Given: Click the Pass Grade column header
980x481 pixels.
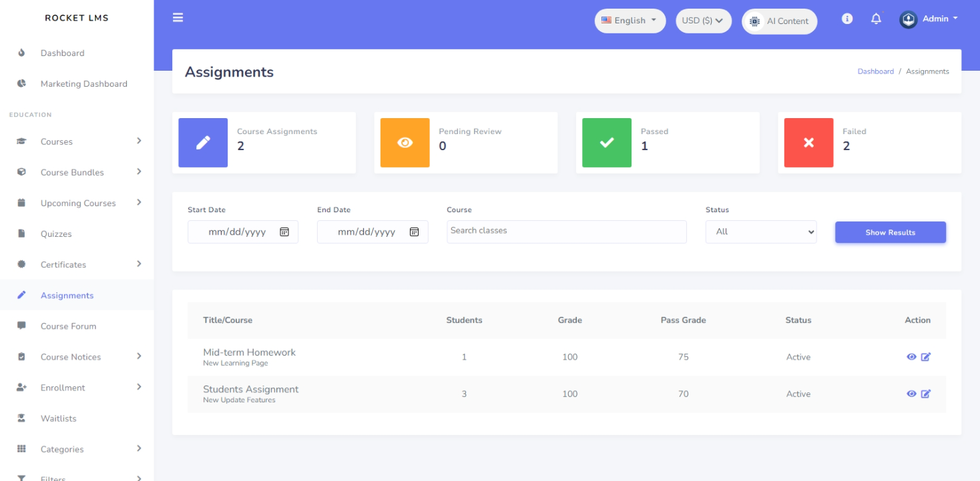Looking at the screenshot, I should 684,320.
